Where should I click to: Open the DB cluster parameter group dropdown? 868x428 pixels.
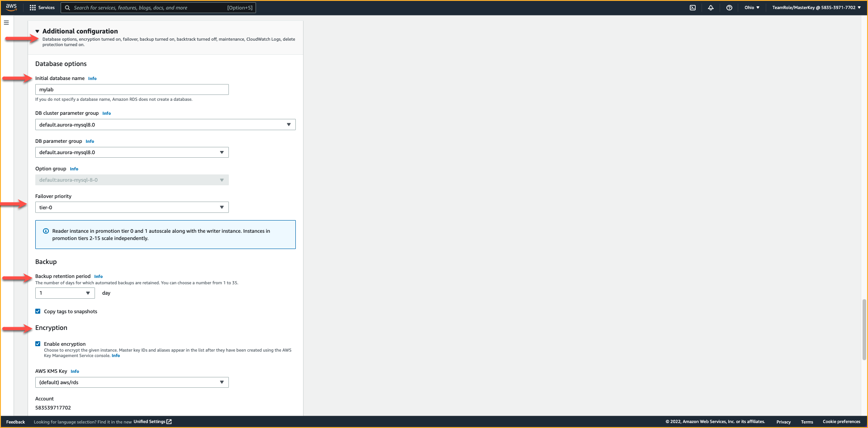165,125
